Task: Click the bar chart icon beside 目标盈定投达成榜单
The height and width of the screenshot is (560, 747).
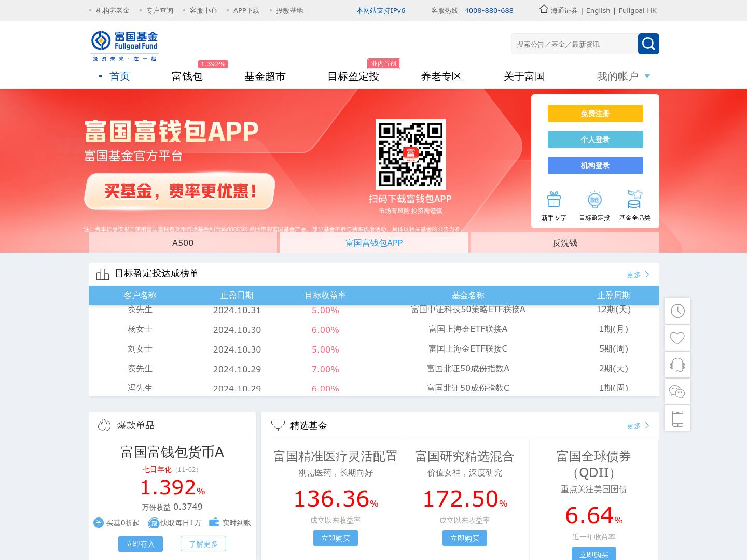Action: 103,274
